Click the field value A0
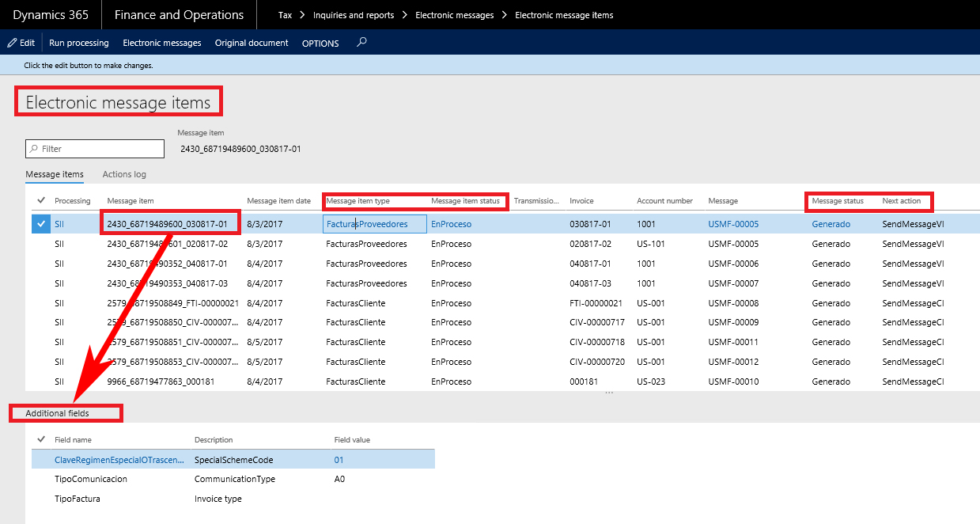The width and height of the screenshot is (980, 524). pos(339,479)
